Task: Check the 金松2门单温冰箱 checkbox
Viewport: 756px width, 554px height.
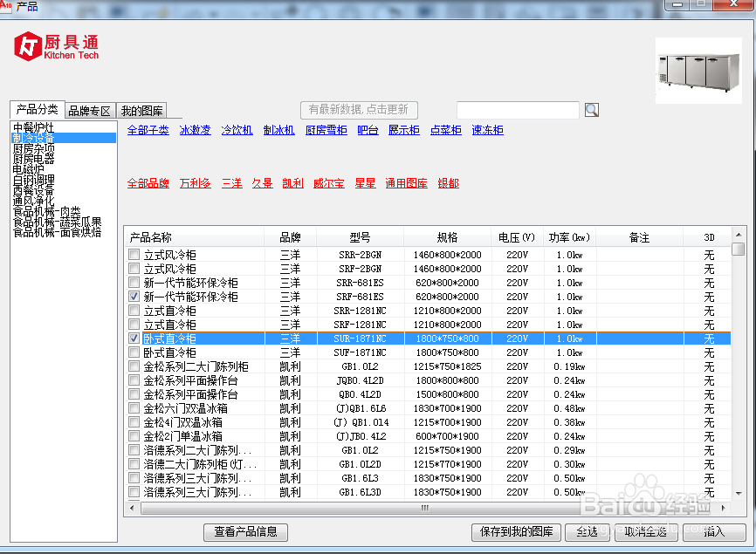Action: (134, 436)
